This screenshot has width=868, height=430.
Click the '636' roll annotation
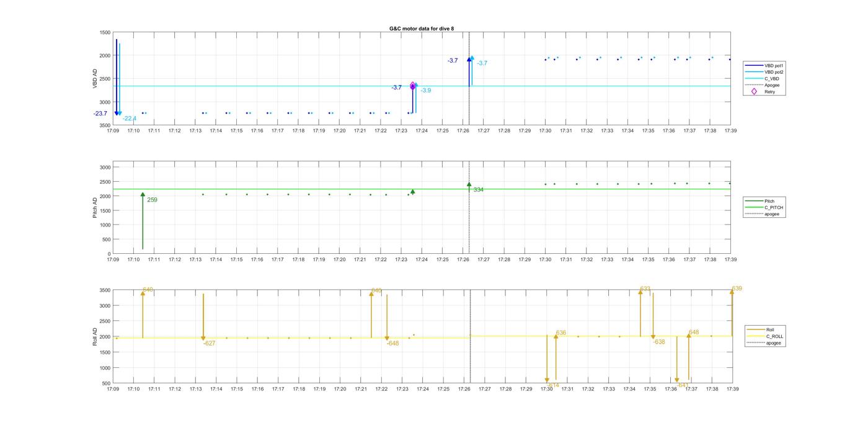click(561, 333)
